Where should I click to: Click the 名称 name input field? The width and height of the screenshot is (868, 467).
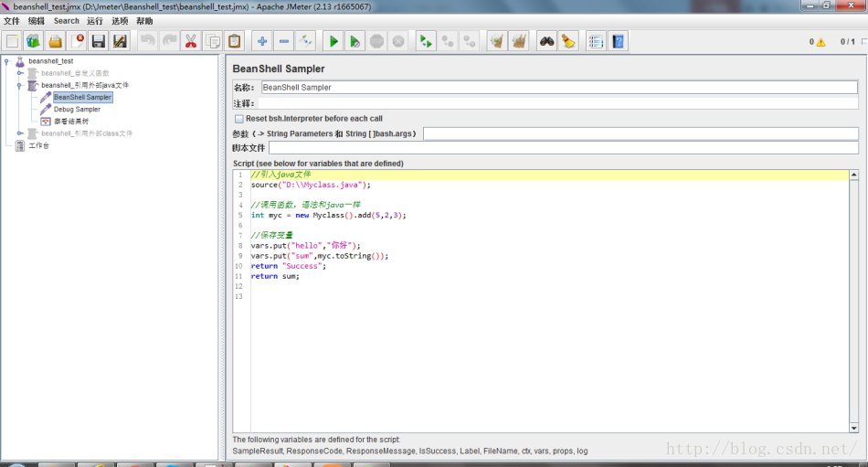pyautogui.click(x=559, y=87)
